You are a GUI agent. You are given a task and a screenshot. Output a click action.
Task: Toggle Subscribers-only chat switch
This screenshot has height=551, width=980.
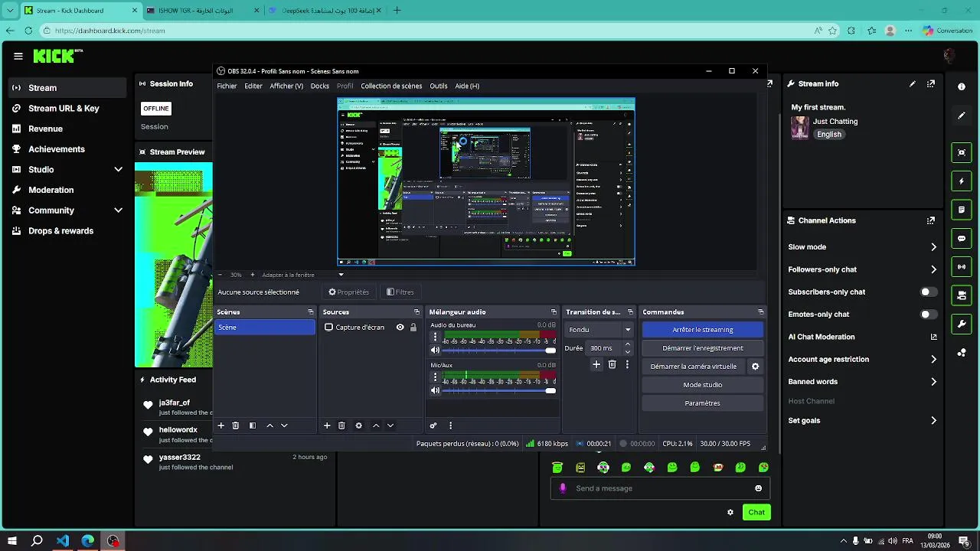(929, 292)
